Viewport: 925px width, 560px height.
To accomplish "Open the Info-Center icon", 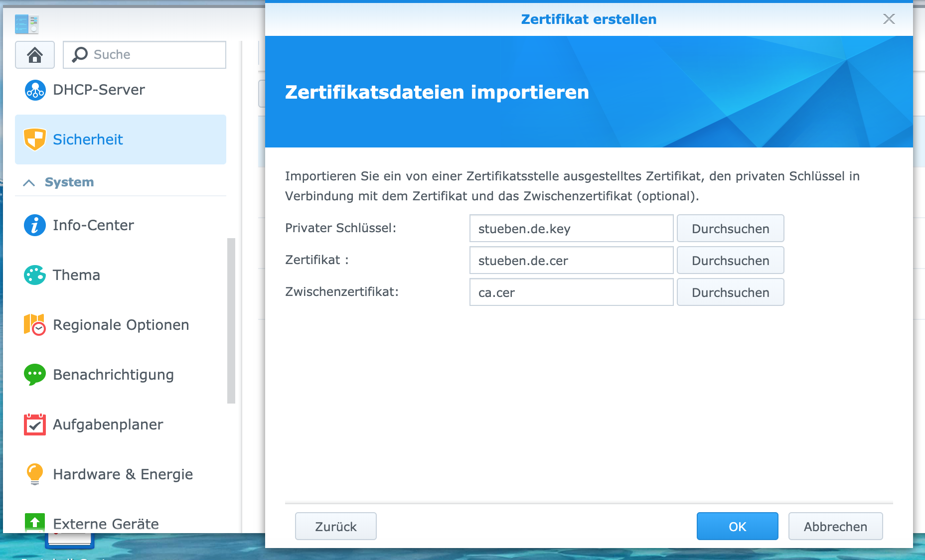I will 35,225.
